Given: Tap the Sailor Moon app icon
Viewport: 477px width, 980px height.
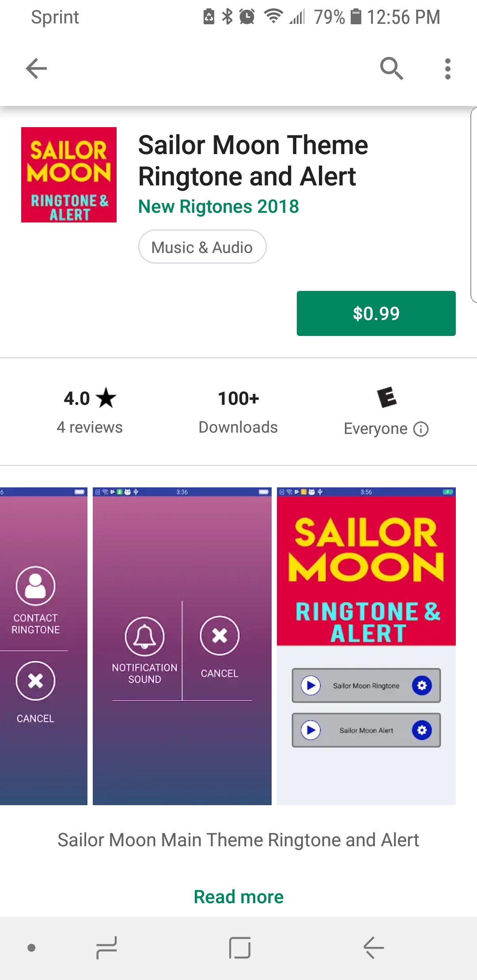Looking at the screenshot, I should (69, 175).
